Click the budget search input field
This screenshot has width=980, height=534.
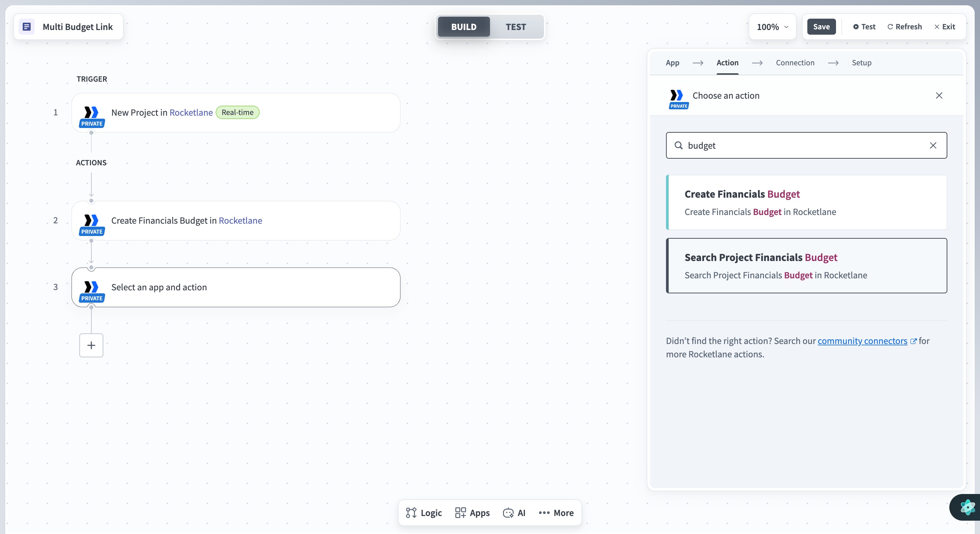806,145
